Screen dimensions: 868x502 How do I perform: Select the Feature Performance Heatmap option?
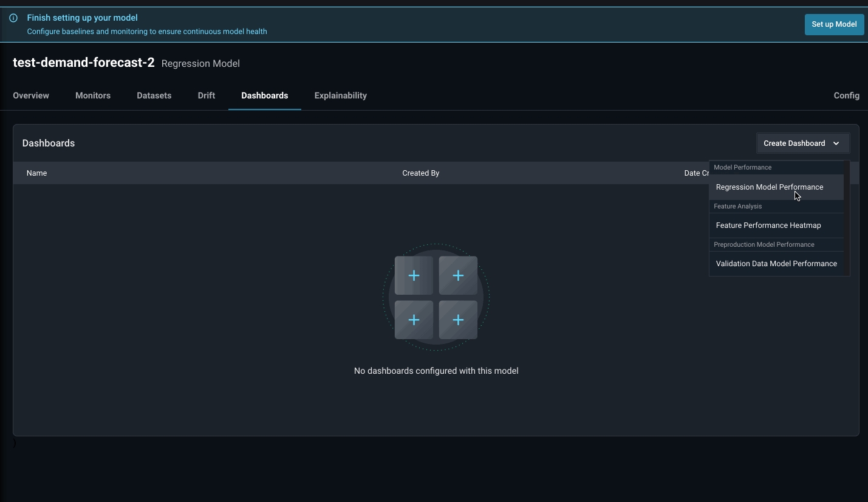(768, 225)
